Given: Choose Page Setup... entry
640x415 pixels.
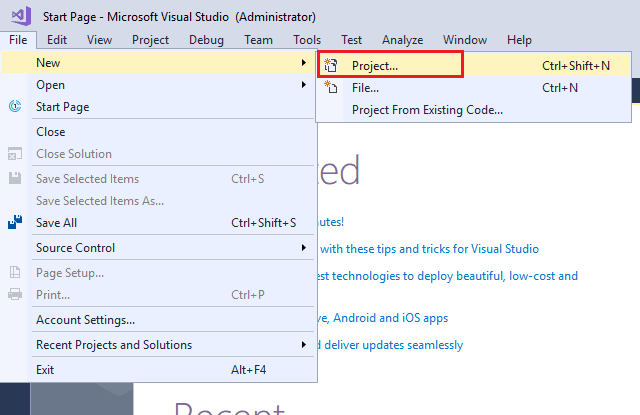Looking at the screenshot, I should [x=159, y=272].
